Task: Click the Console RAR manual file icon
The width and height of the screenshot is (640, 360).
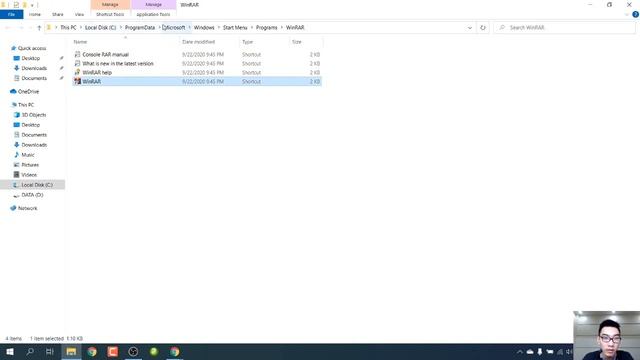Action: click(77, 55)
